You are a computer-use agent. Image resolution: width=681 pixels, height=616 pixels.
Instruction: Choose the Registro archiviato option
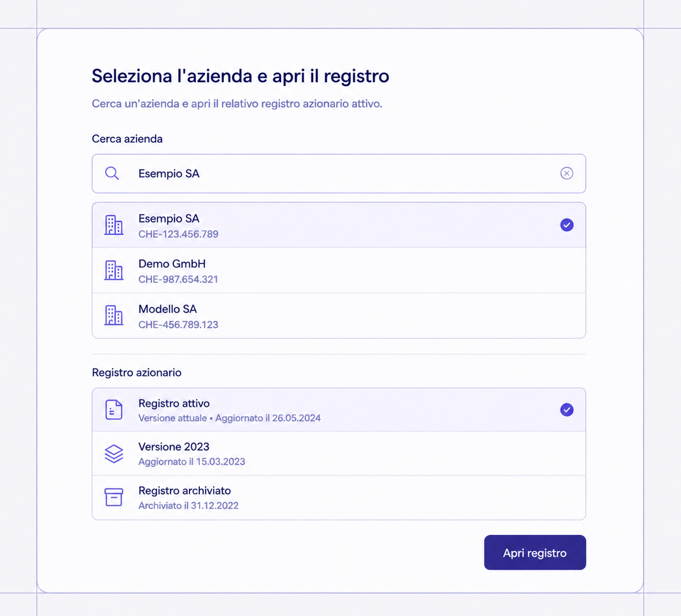(339, 498)
